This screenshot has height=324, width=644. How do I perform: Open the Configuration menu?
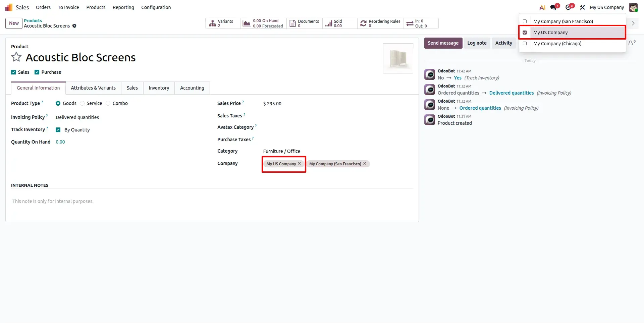click(156, 7)
